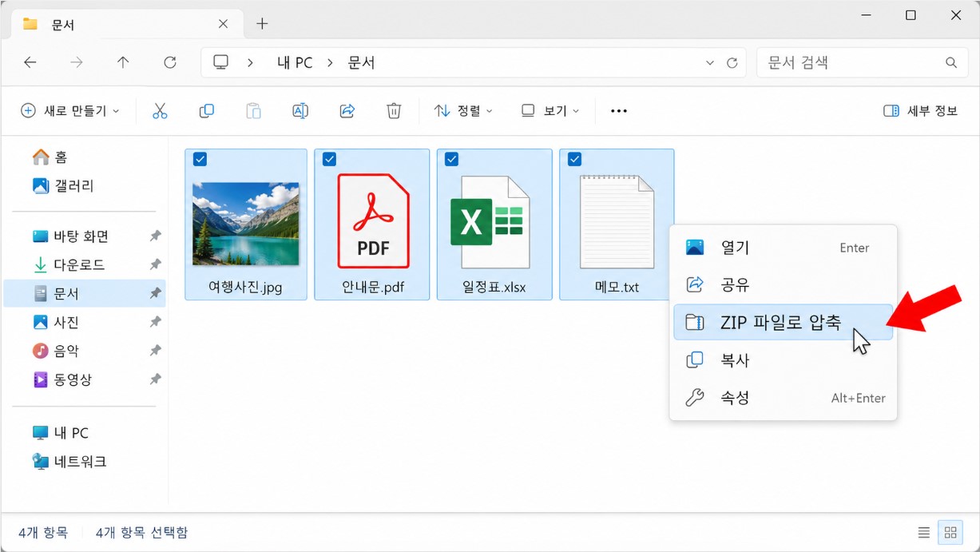Open 바탕 화면 in the sidebar

[84, 236]
